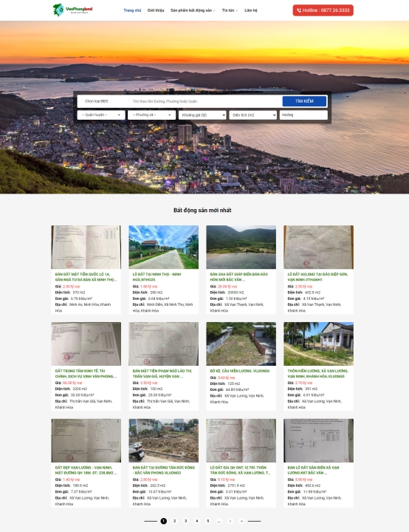Select page 1 in pagination
Viewport: 409px width, 532px height.
click(x=163, y=521)
